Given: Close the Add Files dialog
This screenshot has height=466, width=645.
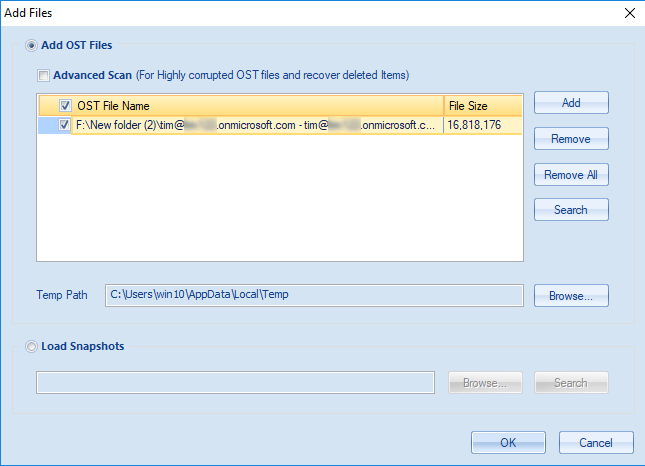Looking at the screenshot, I should pos(629,13).
